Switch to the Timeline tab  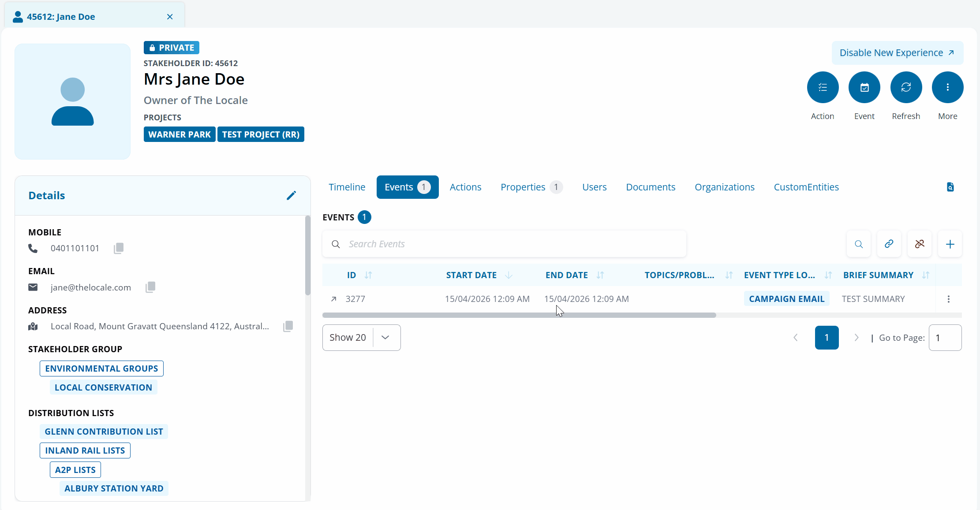click(347, 187)
